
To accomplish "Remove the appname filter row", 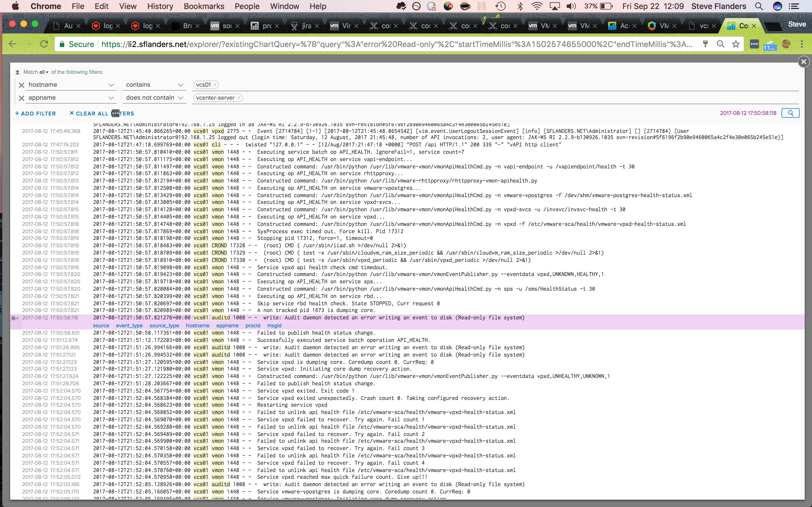I will [21, 98].
